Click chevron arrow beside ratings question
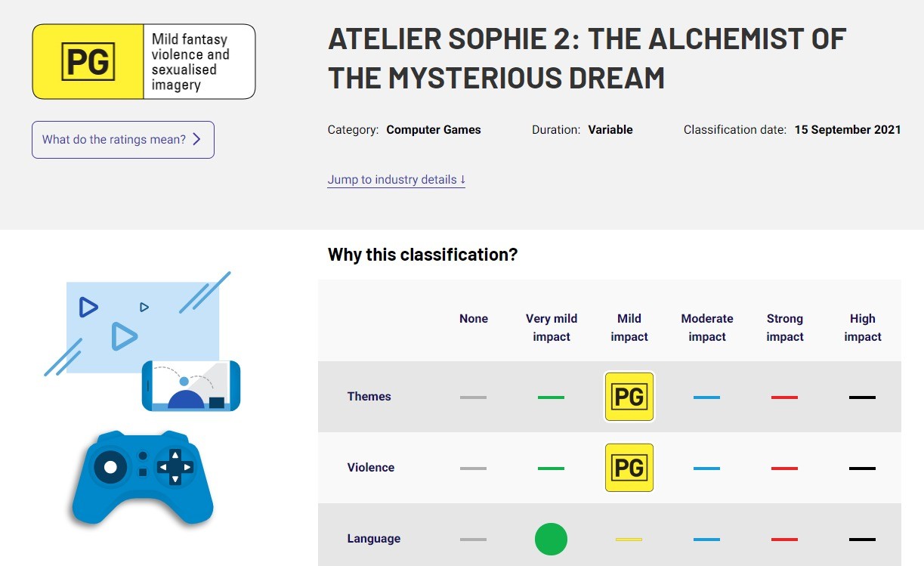 197,140
